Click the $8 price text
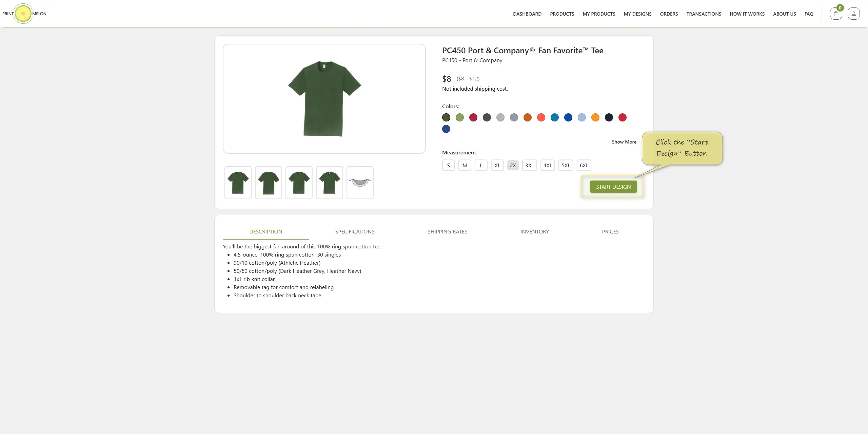This screenshot has width=868, height=434. click(x=447, y=79)
